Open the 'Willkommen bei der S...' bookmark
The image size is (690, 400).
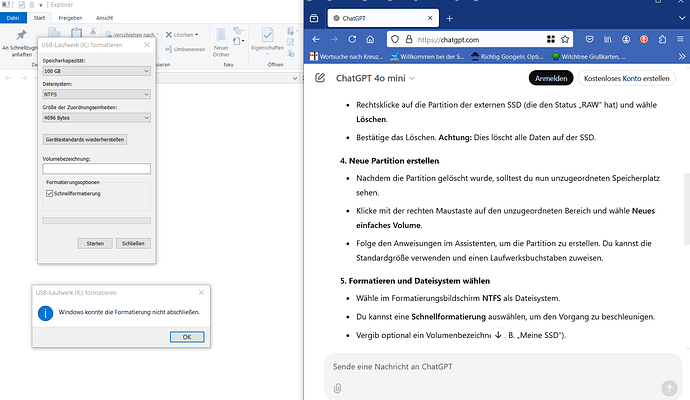pos(427,56)
